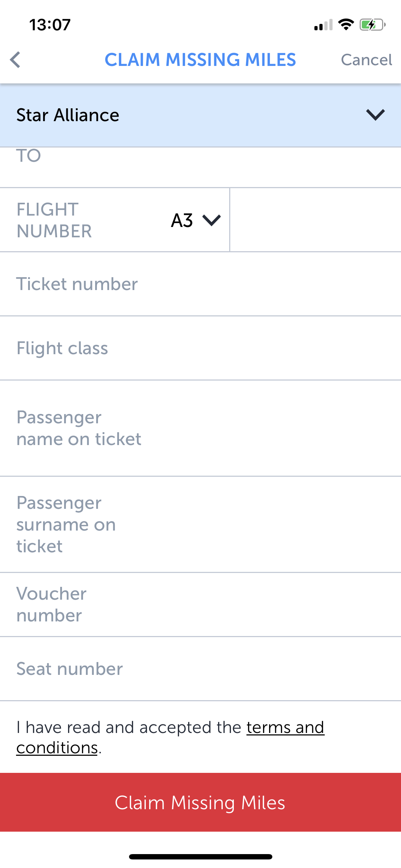401x868 pixels.
Task: Tap the Ticket number field
Action: (200, 284)
